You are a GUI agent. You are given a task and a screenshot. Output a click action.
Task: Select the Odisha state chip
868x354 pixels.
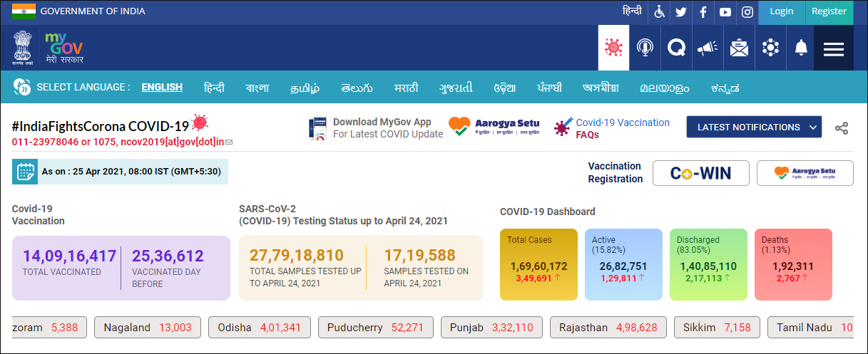tap(260, 328)
